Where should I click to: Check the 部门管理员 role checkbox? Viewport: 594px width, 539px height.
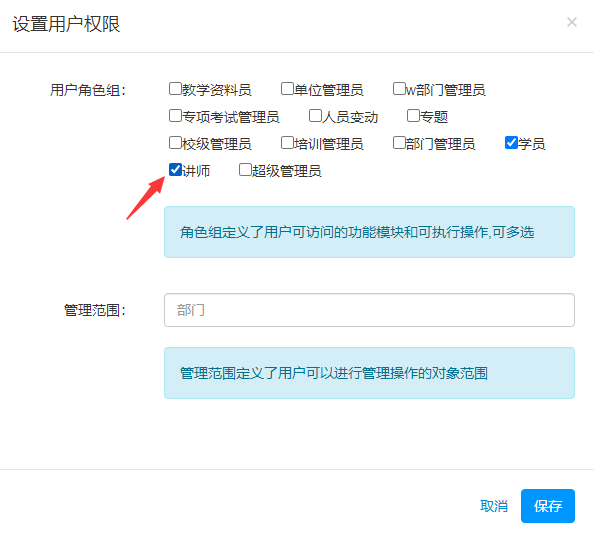399,143
